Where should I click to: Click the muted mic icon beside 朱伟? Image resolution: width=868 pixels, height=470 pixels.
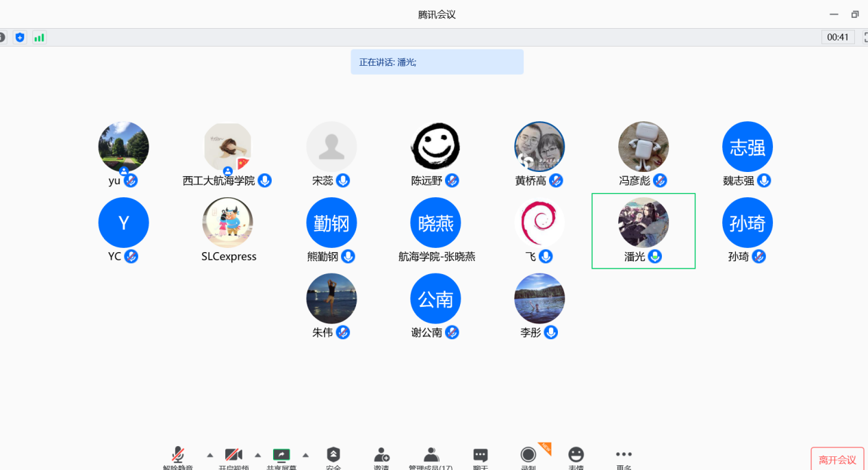coord(343,332)
